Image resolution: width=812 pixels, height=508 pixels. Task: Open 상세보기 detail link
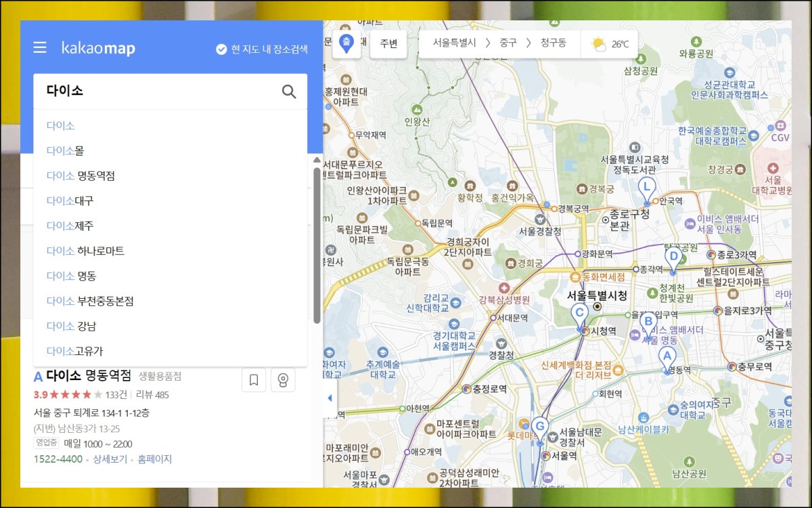point(109,459)
